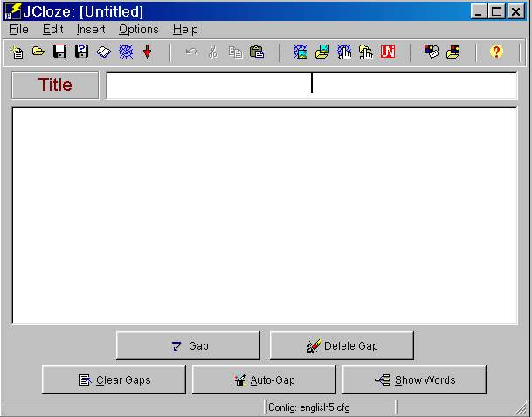Insert picture from local file icon
Screen dimensions: 532x417
(x=322, y=52)
